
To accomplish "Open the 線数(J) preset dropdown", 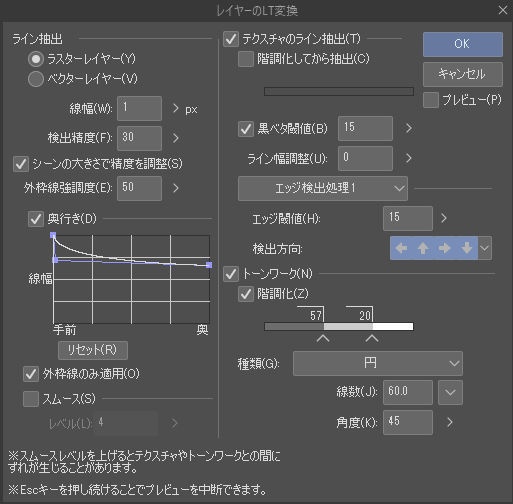I will tap(450, 392).
